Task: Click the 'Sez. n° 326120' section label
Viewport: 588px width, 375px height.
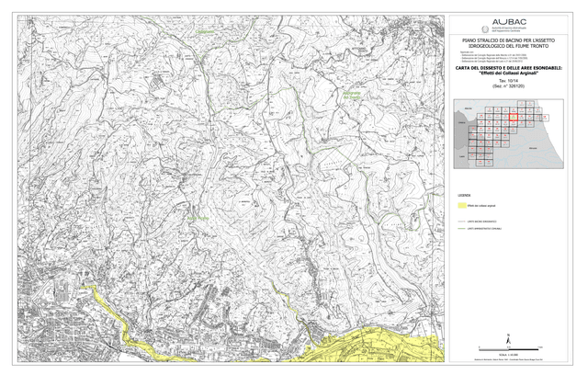Action: [508, 86]
